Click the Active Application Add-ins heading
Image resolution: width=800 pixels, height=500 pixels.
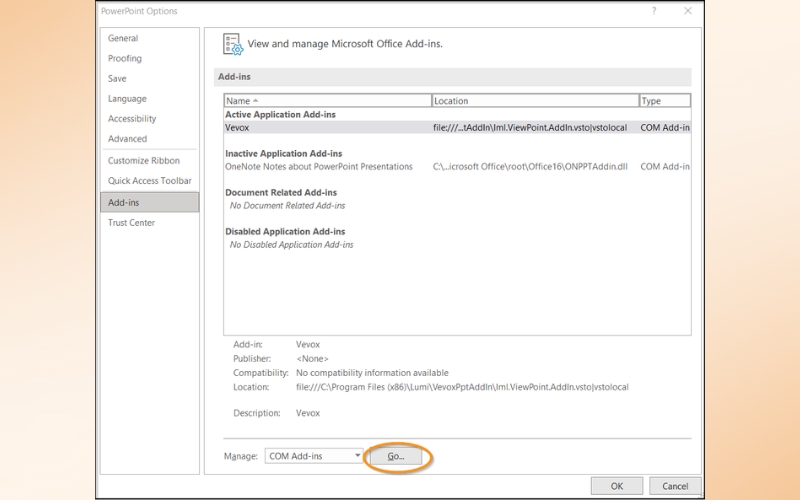click(x=280, y=114)
